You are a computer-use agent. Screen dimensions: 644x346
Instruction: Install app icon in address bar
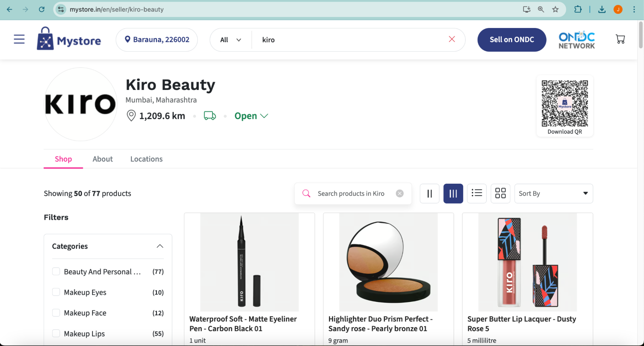click(x=526, y=9)
